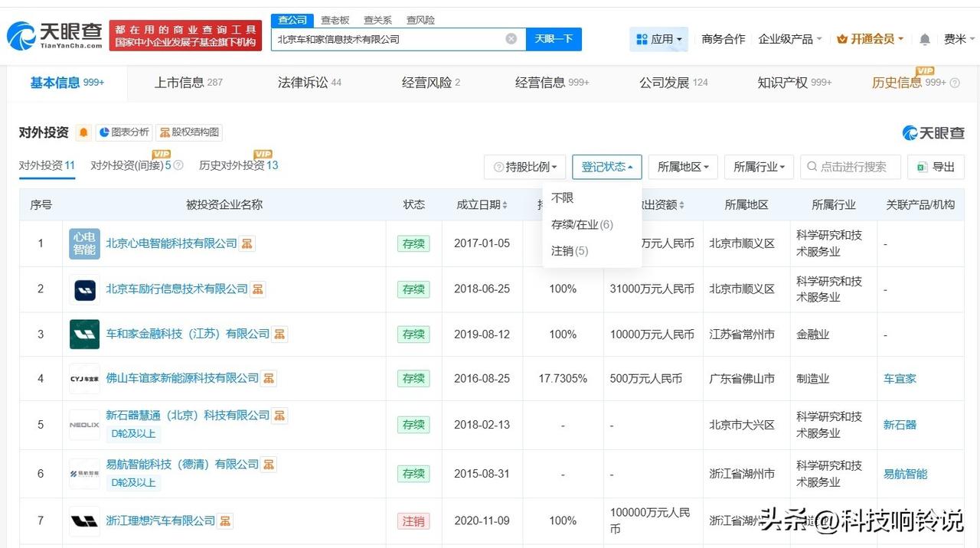Click the notification bell in top bar
This screenshot has height=548, width=980.
[925, 39]
